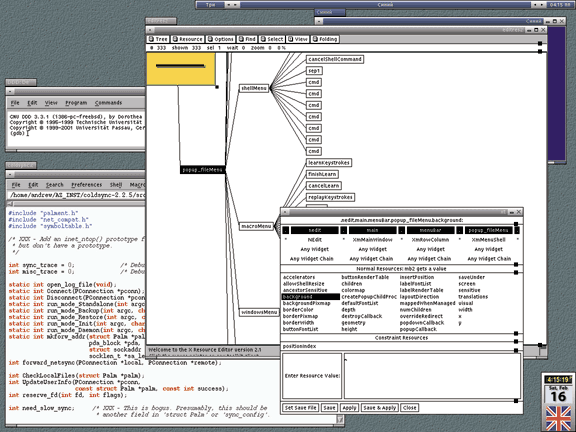Screen dimensions: 576x432
Task: Select the cancelLearn node
Action: 324,186
